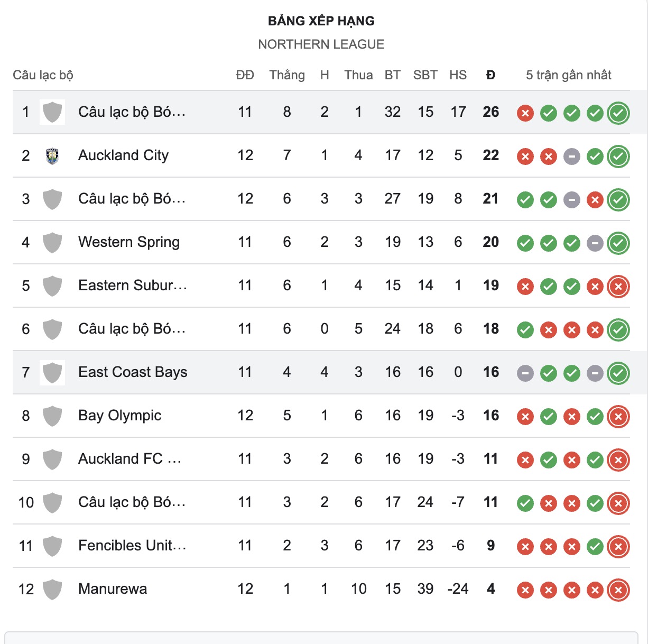Click Manurewa shield logo
This screenshot has width=648, height=644.
(52, 590)
